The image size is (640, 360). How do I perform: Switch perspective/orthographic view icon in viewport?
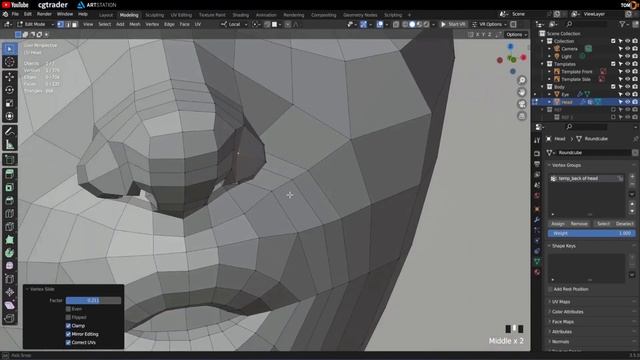pos(522,116)
